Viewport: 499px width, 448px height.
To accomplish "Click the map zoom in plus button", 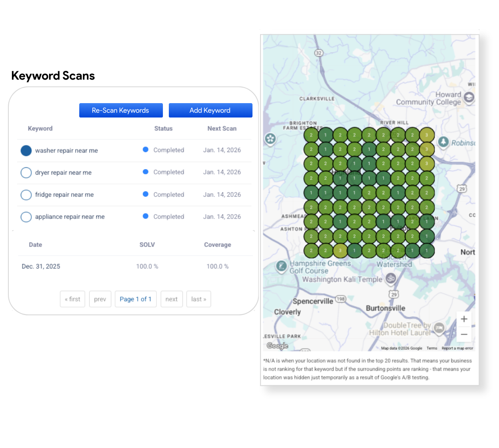I will (x=464, y=319).
